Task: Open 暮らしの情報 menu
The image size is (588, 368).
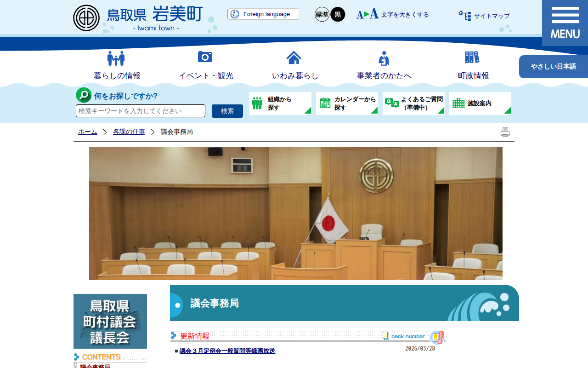Action: tap(117, 65)
